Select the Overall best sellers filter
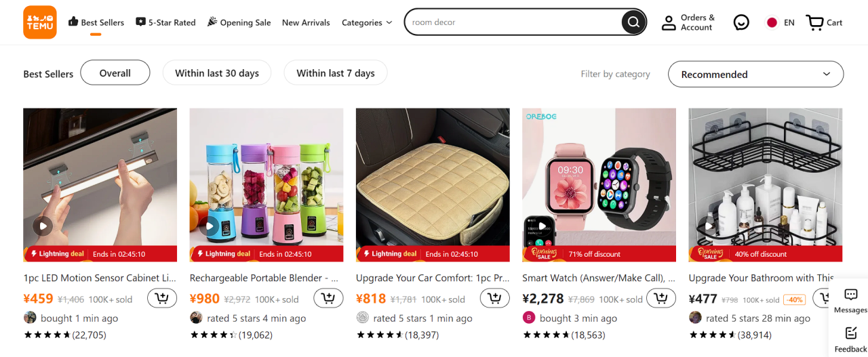The width and height of the screenshot is (868, 357). pos(115,73)
